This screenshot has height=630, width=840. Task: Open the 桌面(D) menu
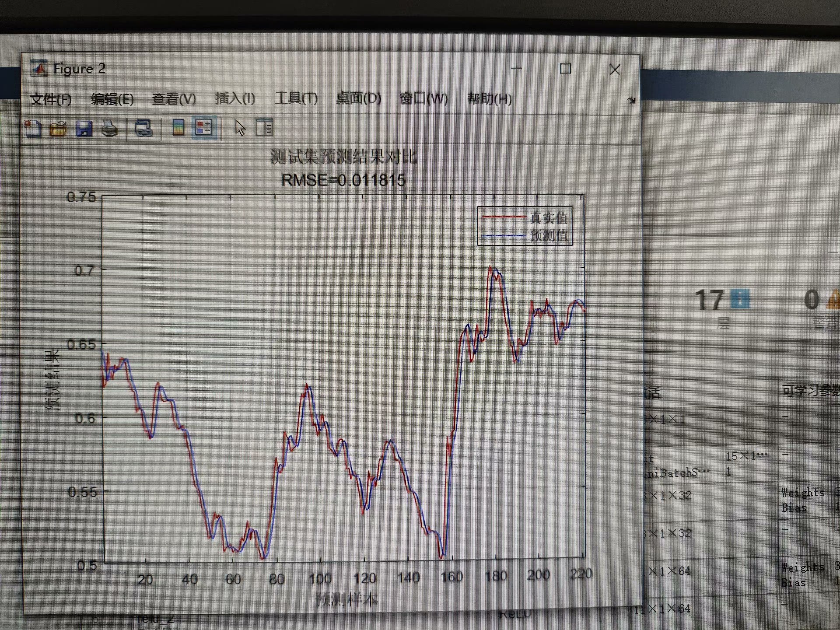[359, 98]
